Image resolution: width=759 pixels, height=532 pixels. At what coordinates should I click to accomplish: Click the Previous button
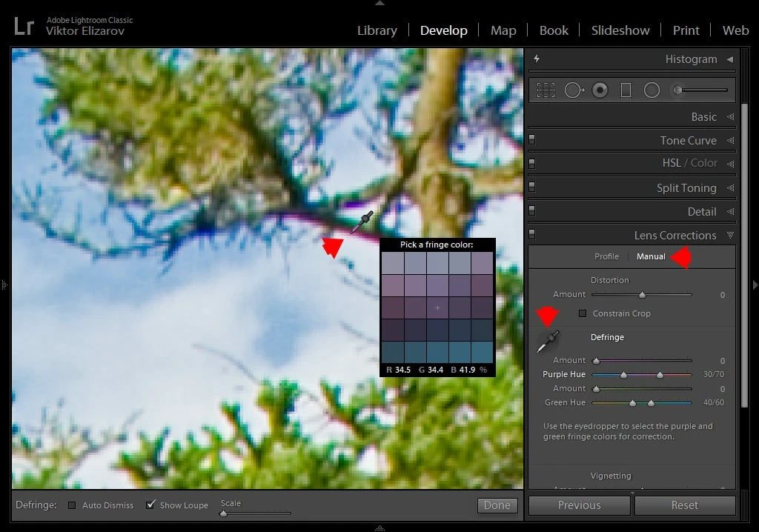pyautogui.click(x=579, y=505)
